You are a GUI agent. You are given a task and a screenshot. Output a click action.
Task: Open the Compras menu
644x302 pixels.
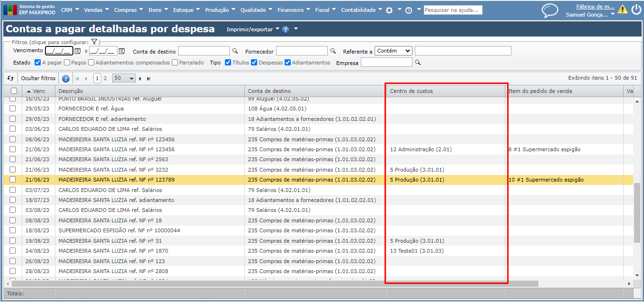coord(128,10)
